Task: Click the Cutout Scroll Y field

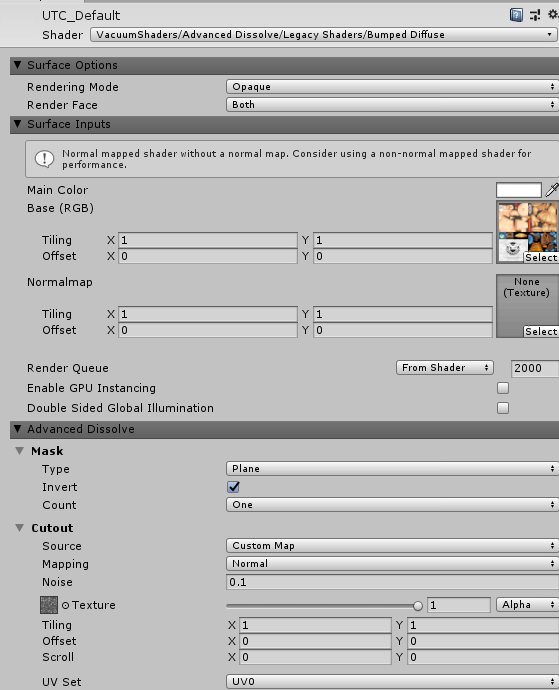Action: pyautogui.click(x=483, y=657)
